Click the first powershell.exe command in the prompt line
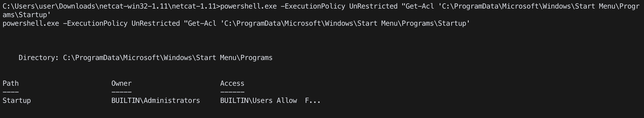Viewport: 644px width, 118px height. point(248,6)
